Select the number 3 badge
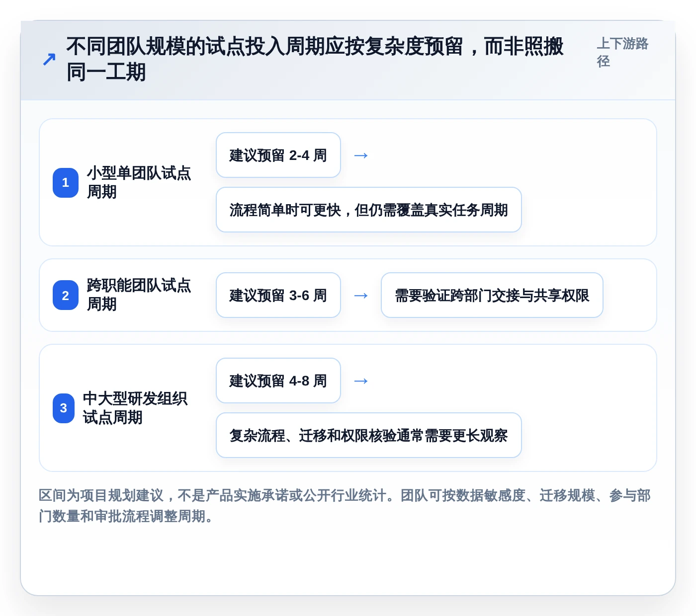This screenshot has height=616, width=696. click(x=64, y=408)
